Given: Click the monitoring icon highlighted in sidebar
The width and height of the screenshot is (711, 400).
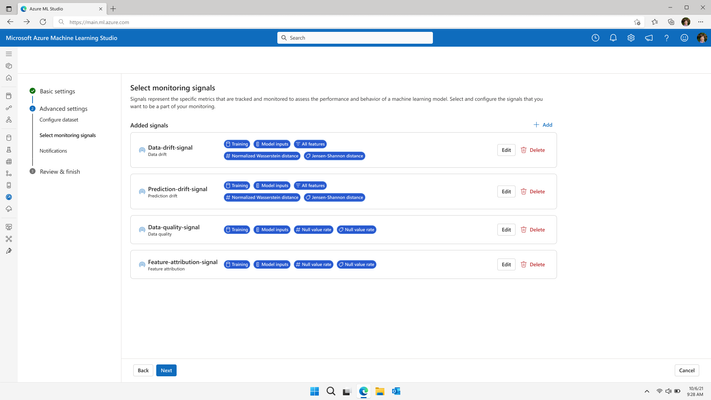Looking at the screenshot, I should pos(9,197).
